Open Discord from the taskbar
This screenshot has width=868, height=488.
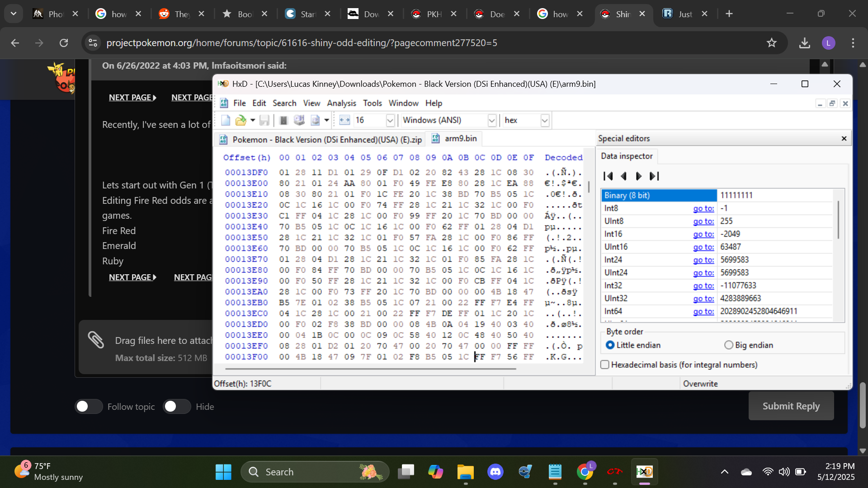coord(495,472)
